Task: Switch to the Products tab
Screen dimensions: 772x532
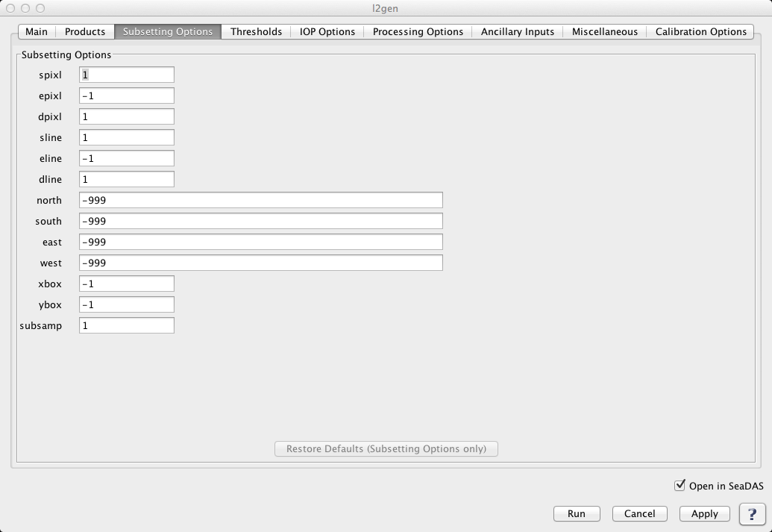Action: 85,31
